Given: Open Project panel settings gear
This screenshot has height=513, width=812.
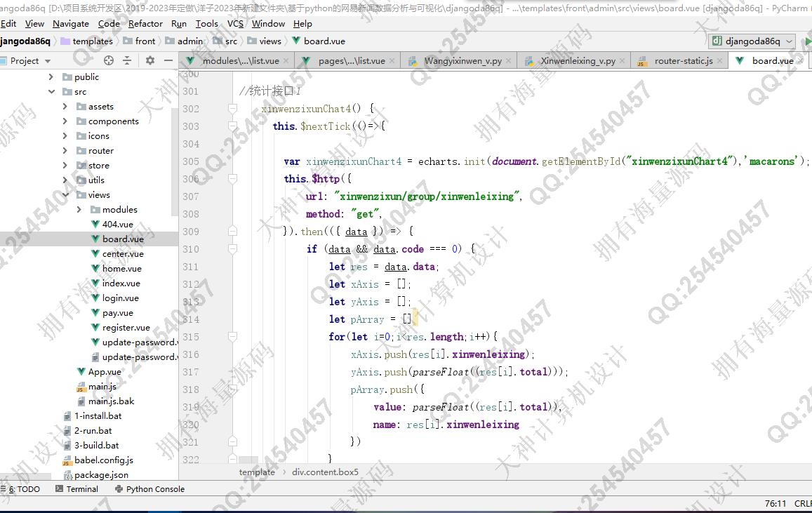Looking at the screenshot, I should click(150, 60).
